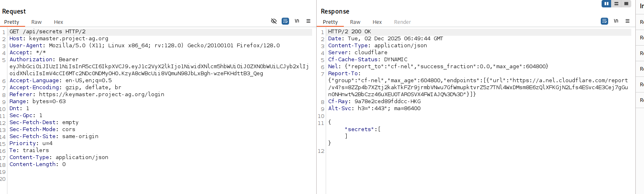Open Request panel options hamburger menu

click(308, 21)
